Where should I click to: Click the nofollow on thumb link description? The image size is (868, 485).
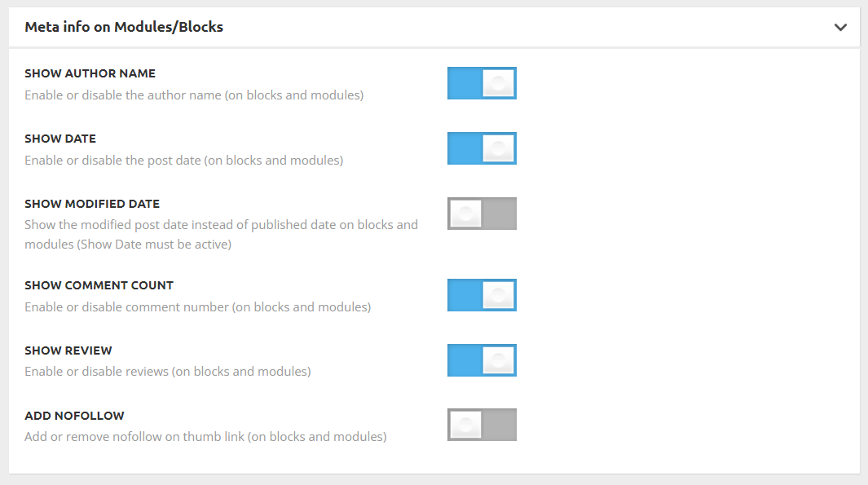point(205,437)
